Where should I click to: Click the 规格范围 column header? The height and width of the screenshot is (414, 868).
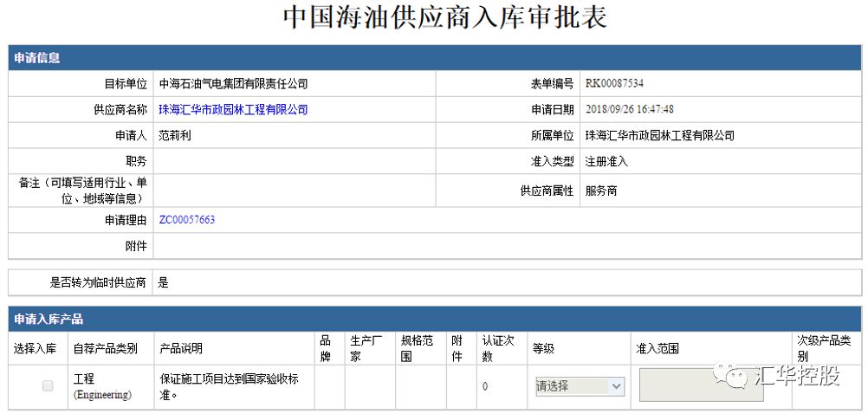point(417,349)
